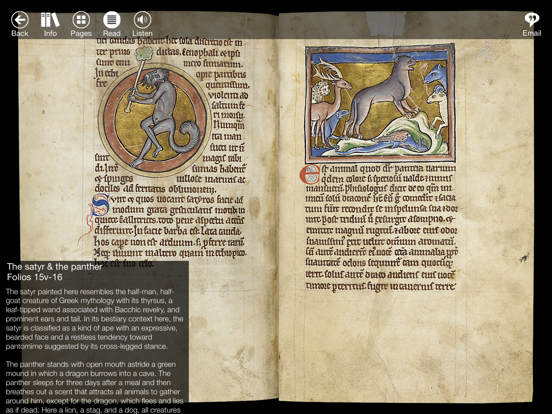This screenshot has height=414, width=552.
Task: Tap the Back arrow icon
Action: coord(20,20)
